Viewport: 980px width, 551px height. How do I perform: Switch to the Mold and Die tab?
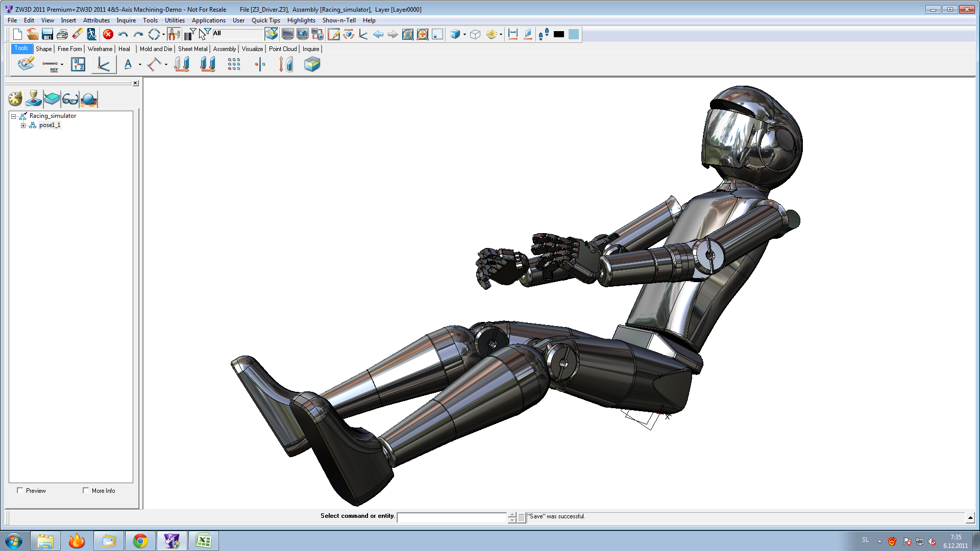156,49
